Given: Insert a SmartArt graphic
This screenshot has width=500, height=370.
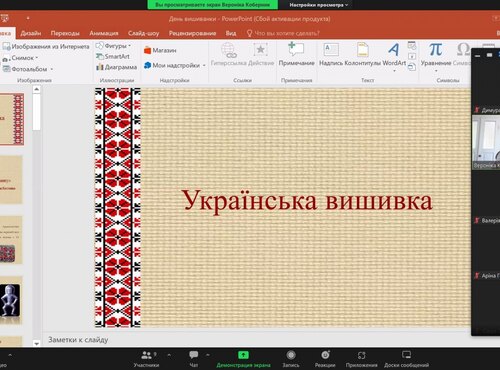Looking at the screenshot, I should click(x=113, y=56).
